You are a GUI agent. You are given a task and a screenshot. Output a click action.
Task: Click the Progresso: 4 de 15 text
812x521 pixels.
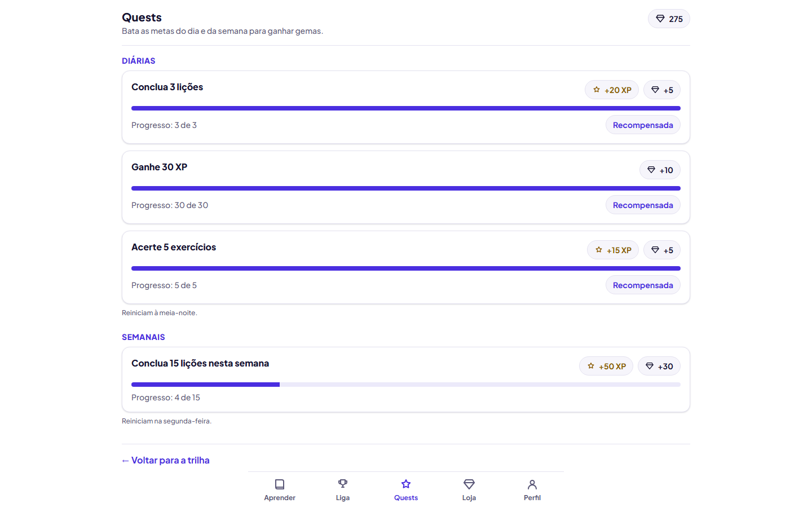166,398
